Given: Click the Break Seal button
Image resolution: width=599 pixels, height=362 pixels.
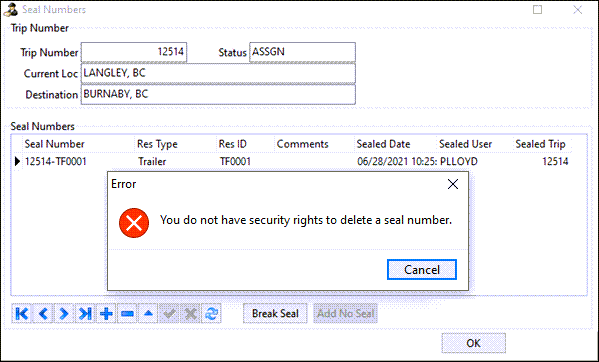Looking at the screenshot, I should [275, 314].
